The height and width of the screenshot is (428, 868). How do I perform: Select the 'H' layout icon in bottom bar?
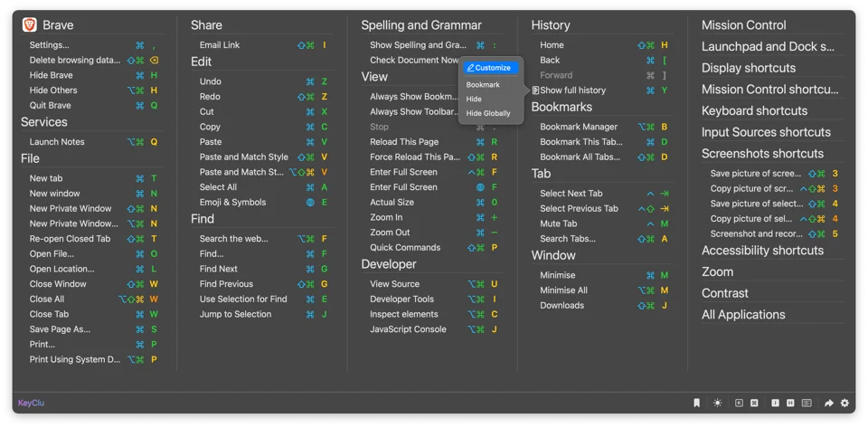click(x=790, y=403)
